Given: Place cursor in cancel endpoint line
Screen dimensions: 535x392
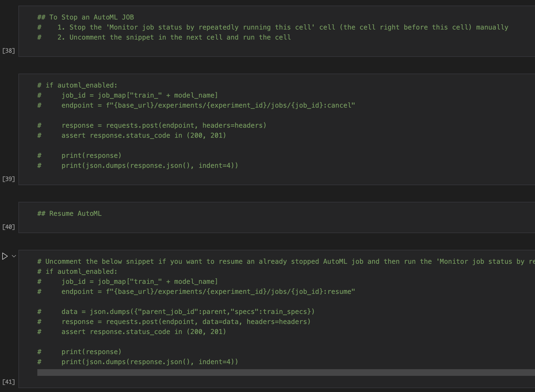Looking at the screenshot, I should [x=196, y=105].
